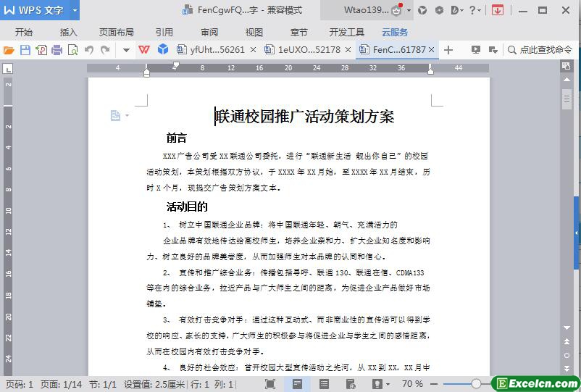Switch to web layout view in status bar
Screen dimensions: 581x392
click(x=351, y=384)
